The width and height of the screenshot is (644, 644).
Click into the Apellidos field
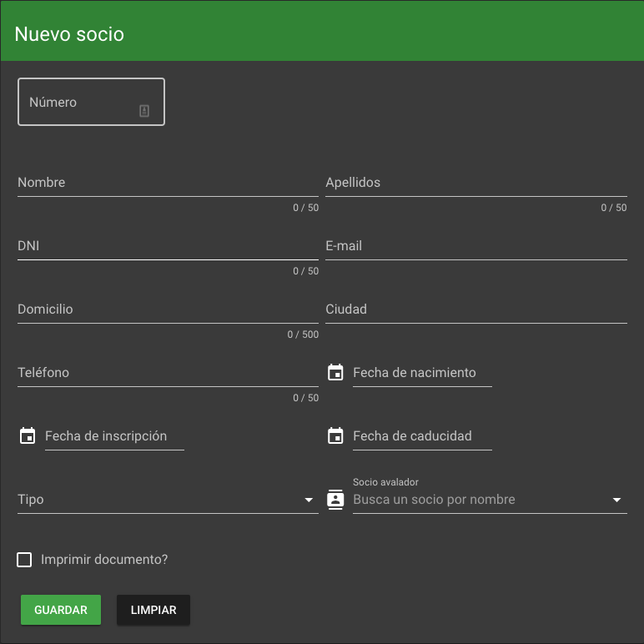[x=476, y=183]
